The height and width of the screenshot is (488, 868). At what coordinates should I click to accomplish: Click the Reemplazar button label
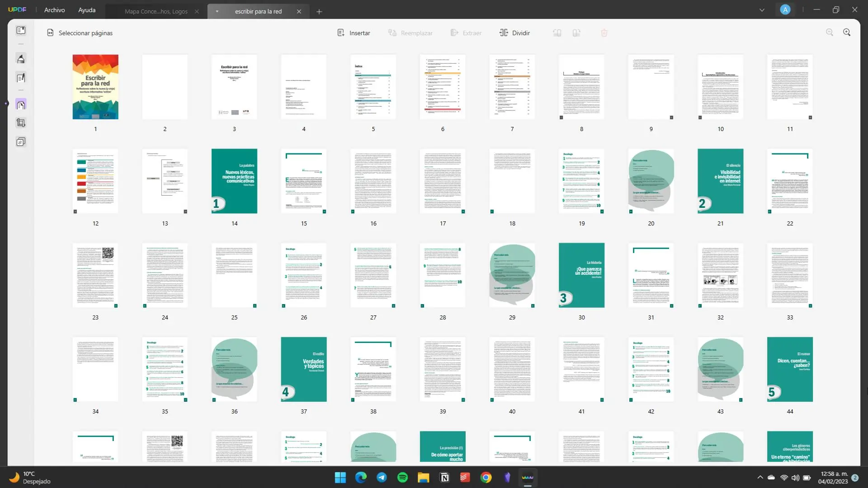click(x=416, y=33)
